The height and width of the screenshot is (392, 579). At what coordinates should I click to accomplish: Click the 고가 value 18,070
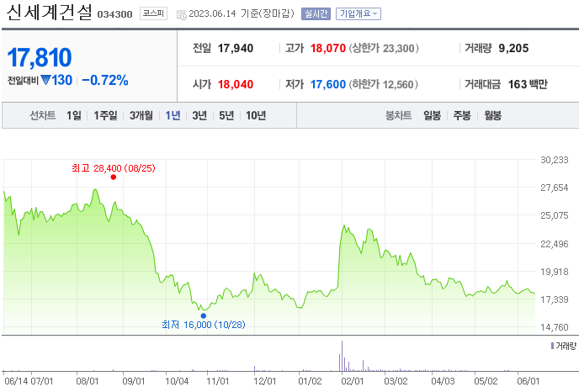click(x=328, y=48)
